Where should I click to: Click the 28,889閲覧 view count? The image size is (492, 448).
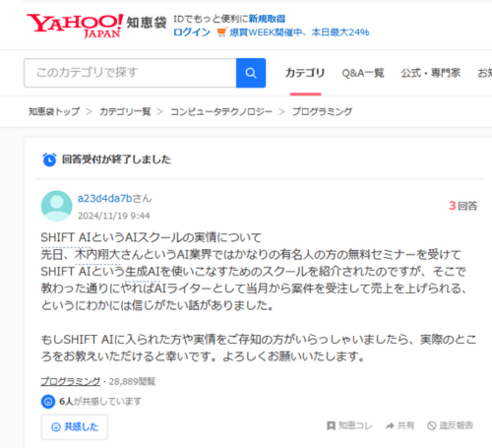[x=132, y=381]
